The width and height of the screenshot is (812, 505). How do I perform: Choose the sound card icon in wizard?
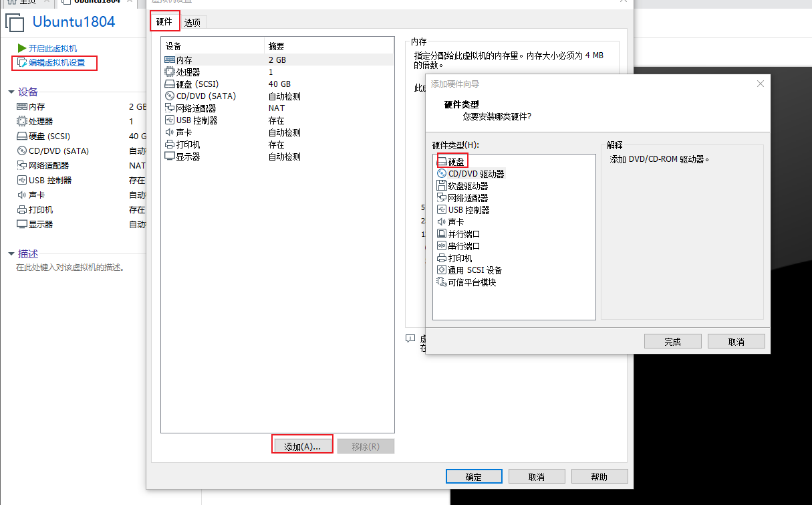pyautogui.click(x=442, y=222)
